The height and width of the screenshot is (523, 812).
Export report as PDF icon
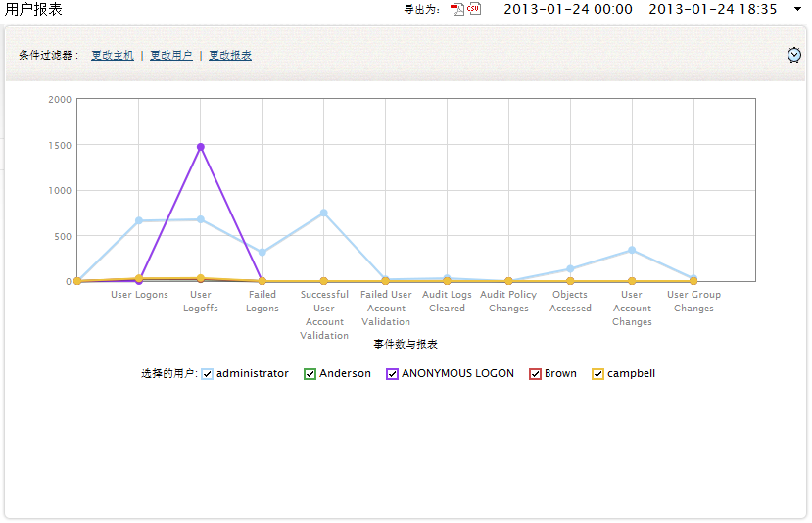point(457,10)
